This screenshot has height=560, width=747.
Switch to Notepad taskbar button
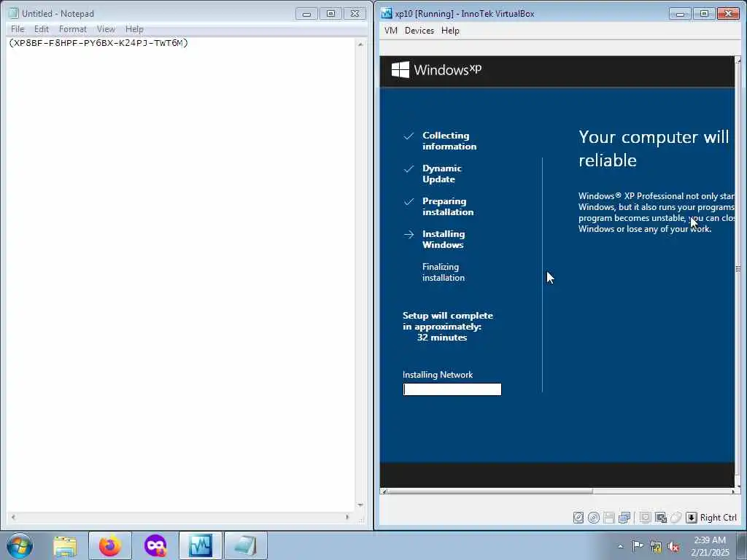coord(246,545)
